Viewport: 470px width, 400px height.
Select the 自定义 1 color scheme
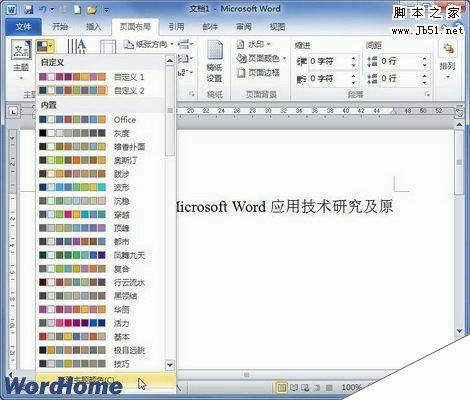[100, 77]
